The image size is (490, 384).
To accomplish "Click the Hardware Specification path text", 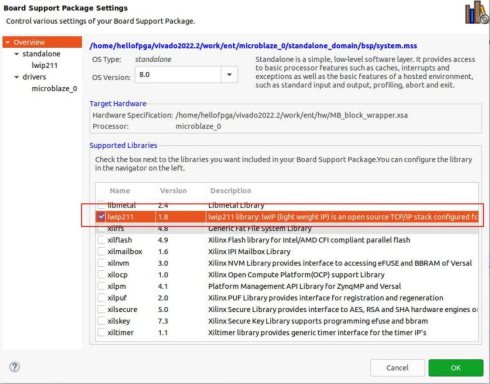I will 291,115.
